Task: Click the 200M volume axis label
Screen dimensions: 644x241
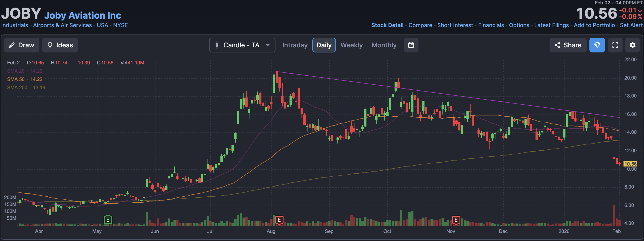Action: tap(10, 197)
